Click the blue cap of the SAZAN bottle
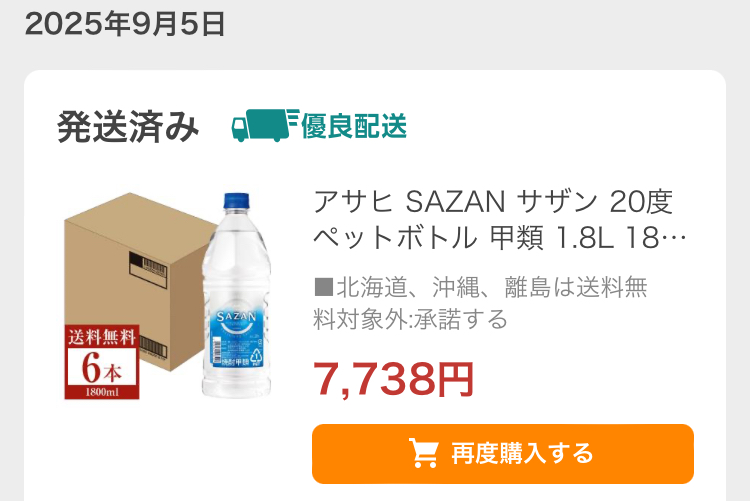The width and height of the screenshot is (750, 501). pyautogui.click(x=237, y=201)
